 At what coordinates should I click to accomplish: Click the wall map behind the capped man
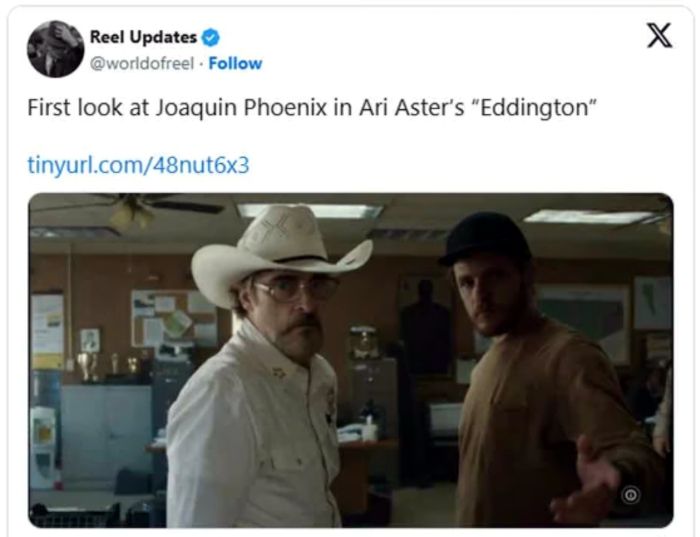pyautogui.click(x=583, y=322)
